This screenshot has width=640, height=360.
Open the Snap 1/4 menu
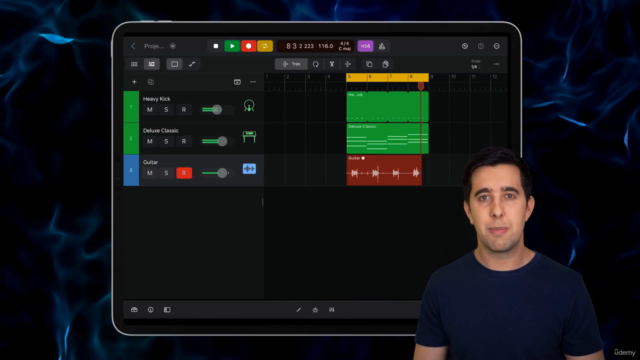(x=475, y=64)
